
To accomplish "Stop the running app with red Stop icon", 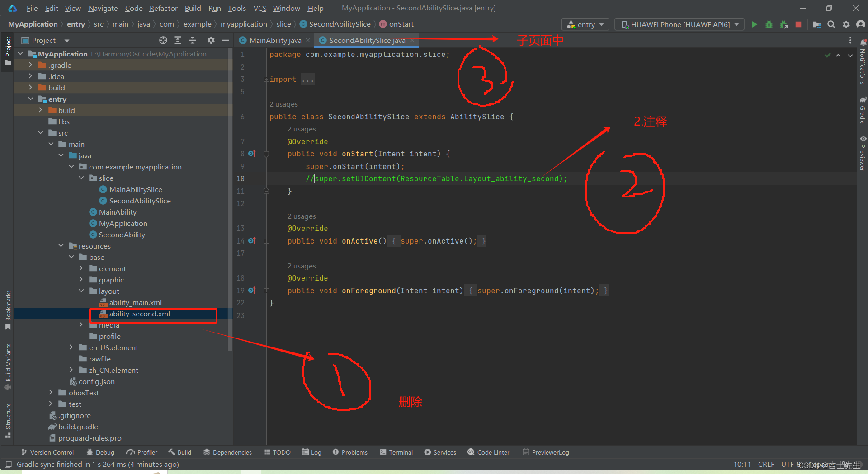I will coord(798,24).
